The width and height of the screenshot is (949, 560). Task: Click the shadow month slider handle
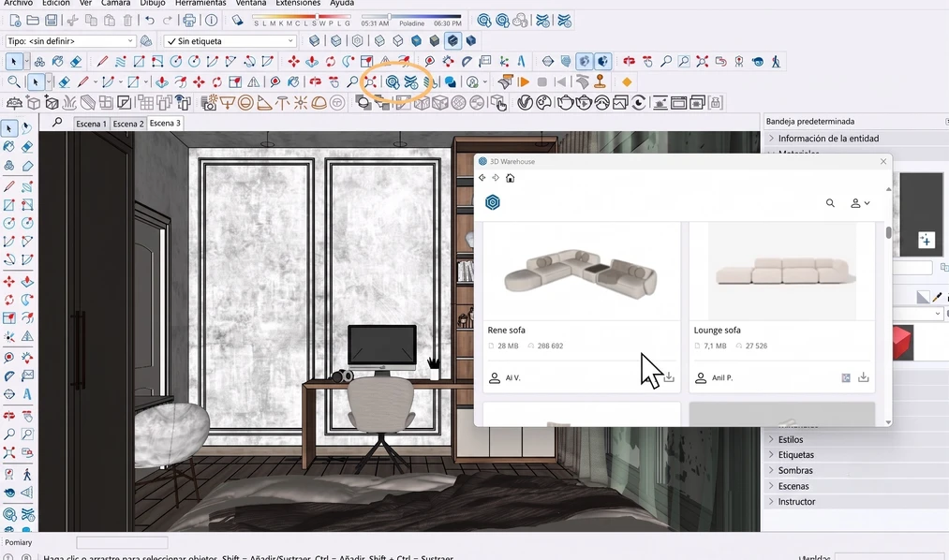pyautogui.click(x=317, y=16)
